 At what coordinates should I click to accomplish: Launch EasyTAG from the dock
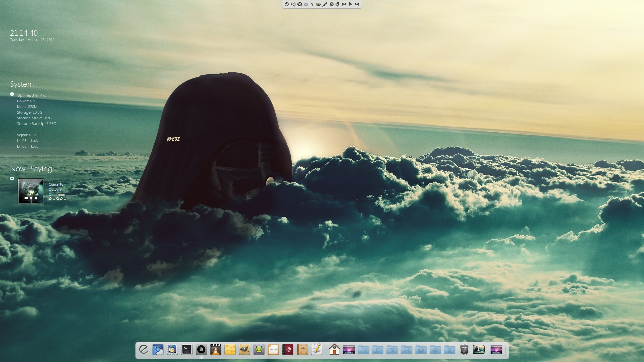point(273,350)
